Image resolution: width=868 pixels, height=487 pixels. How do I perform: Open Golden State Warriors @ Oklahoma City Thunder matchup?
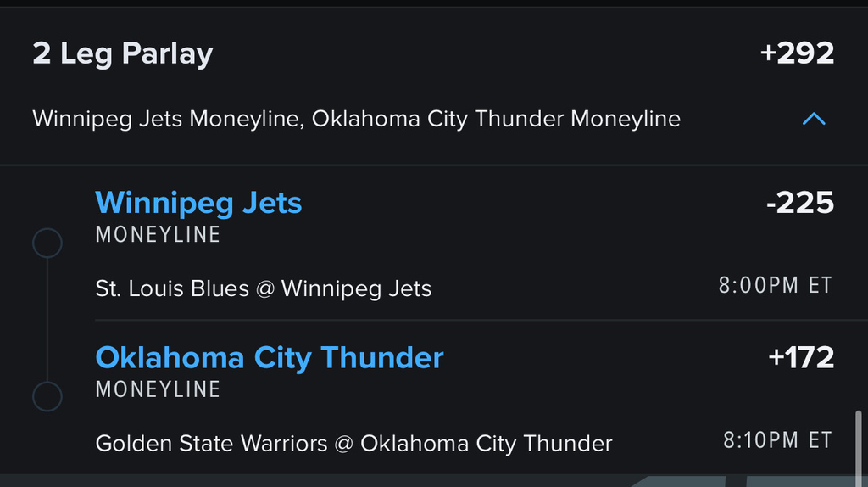pos(353,444)
